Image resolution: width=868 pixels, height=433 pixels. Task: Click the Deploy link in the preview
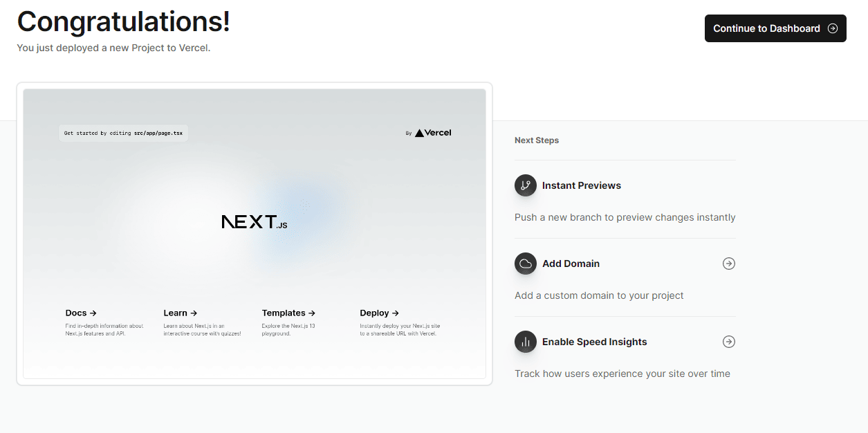tap(380, 313)
